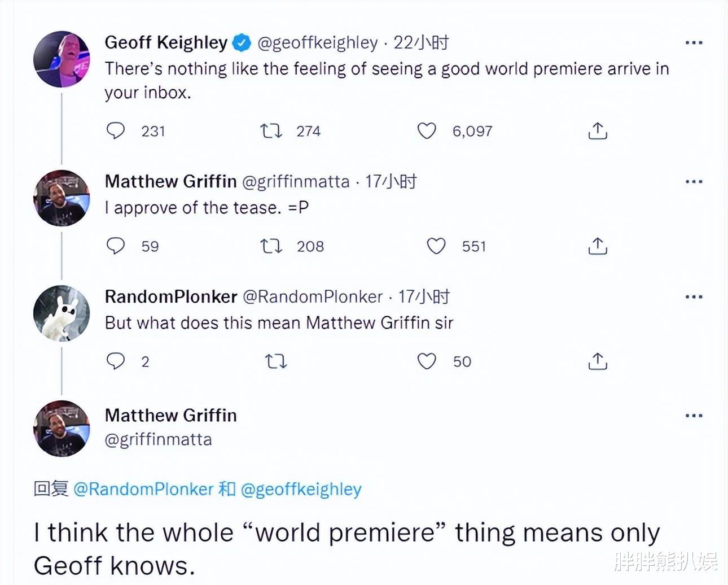
Task: Open the @geoffkeighley mention link in reply
Action: pyautogui.click(x=301, y=489)
